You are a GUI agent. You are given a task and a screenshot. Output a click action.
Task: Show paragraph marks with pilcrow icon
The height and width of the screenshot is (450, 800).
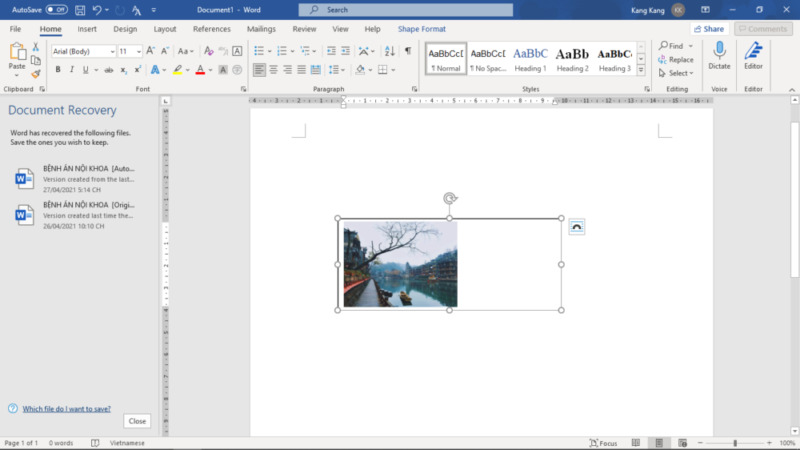pyautogui.click(x=407, y=51)
